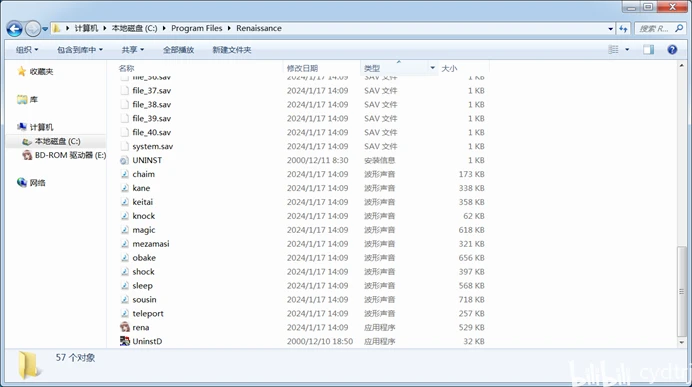Select the magic audio file icon

pyautogui.click(x=125, y=230)
